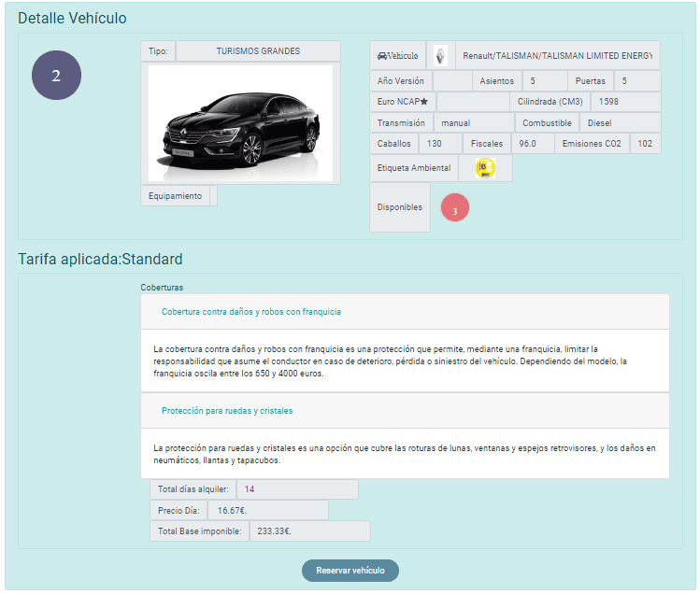The image size is (700, 594).
Task: Click the Asientos value 5
Action: click(x=545, y=80)
